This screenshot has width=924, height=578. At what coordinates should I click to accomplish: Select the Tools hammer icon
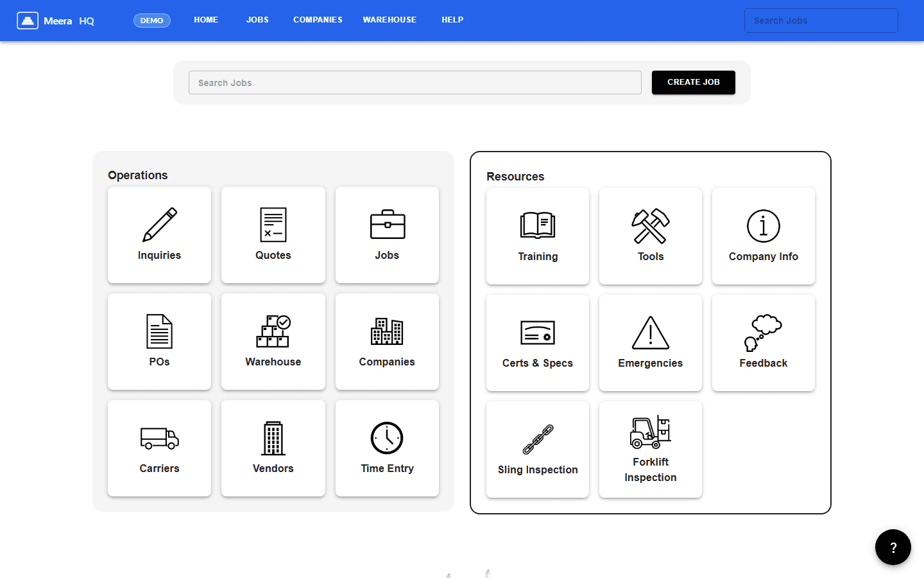pos(651,226)
